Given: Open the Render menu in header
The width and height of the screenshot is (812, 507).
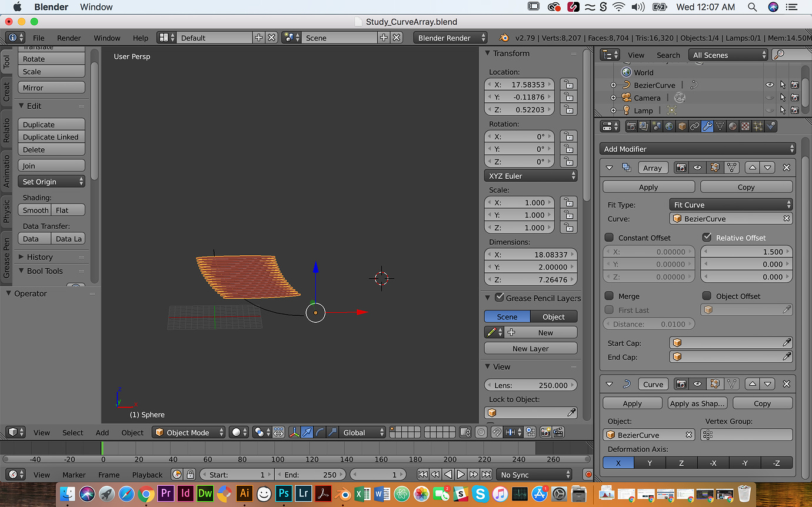Looking at the screenshot, I should point(69,38).
